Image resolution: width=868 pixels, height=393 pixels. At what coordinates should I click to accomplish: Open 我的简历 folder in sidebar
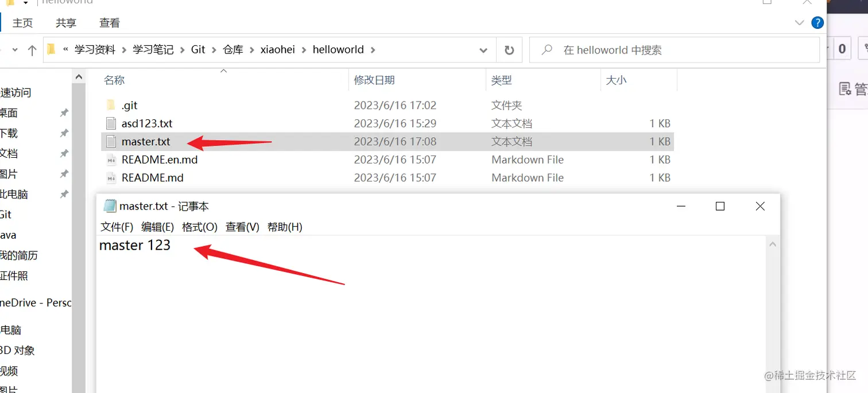pos(19,255)
